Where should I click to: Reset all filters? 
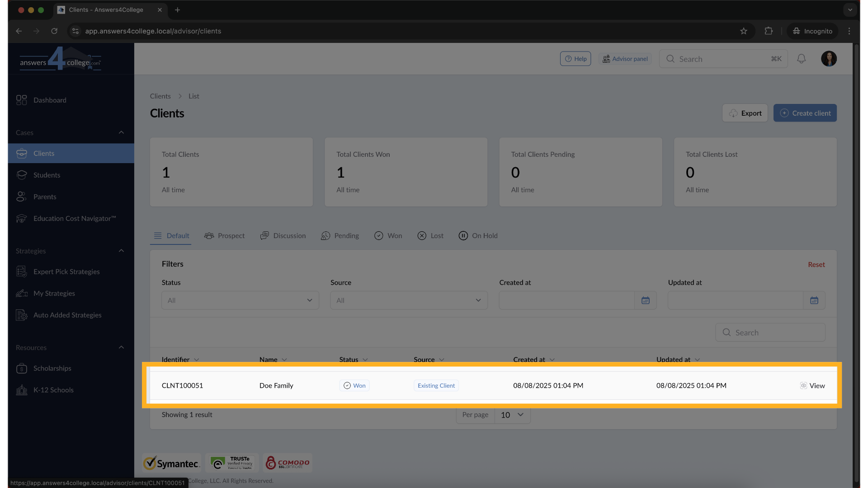pos(816,264)
